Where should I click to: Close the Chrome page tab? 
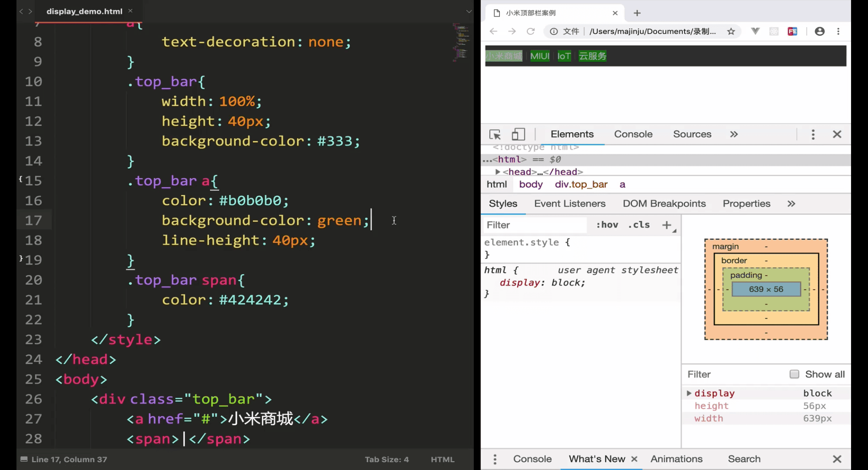tap(615, 13)
